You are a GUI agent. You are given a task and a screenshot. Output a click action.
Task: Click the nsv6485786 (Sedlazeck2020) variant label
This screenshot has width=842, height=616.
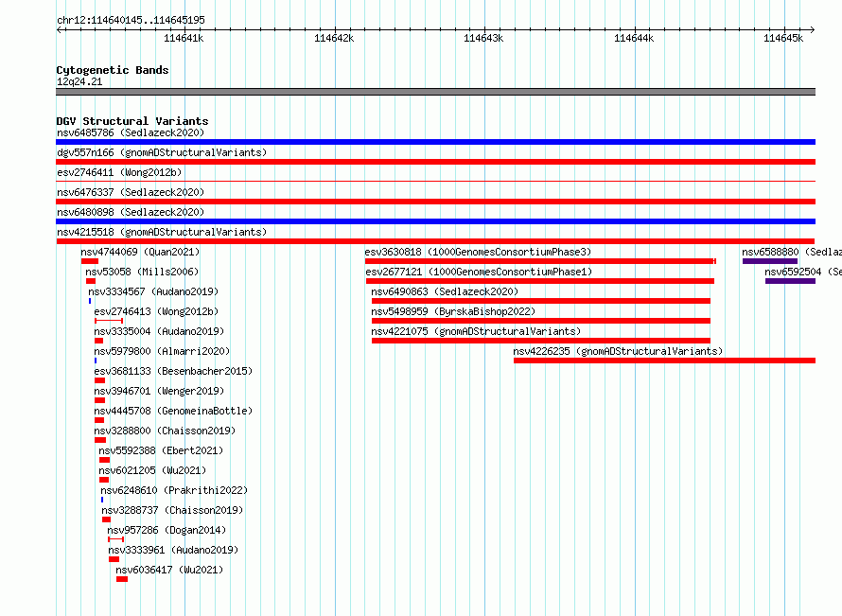point(131,132)
